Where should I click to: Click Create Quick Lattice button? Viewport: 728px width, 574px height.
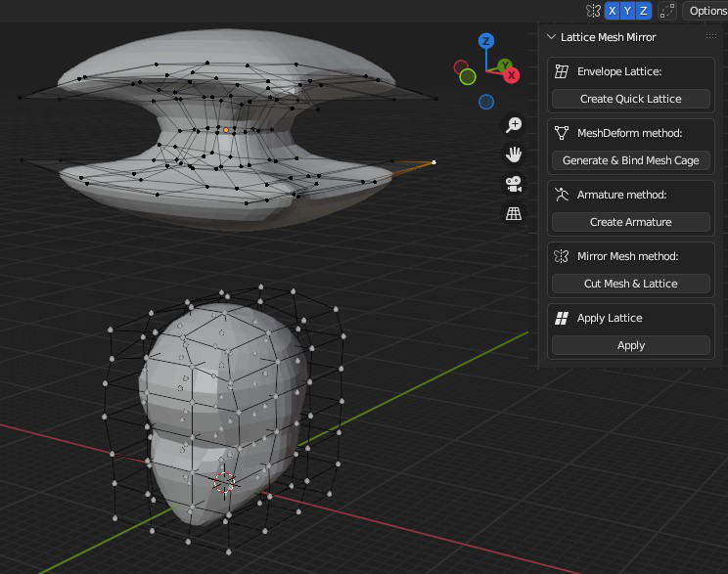click(630, 99)
